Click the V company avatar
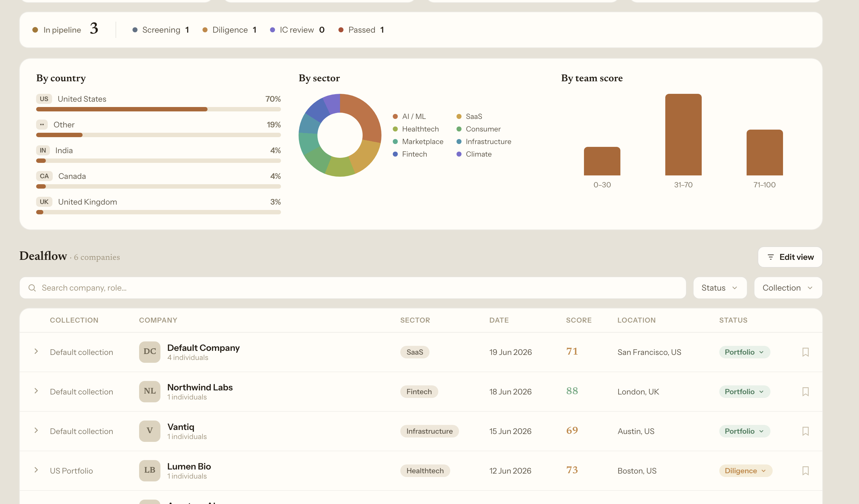The height and width of the screenshot is (504, 859). pos(150,431)
